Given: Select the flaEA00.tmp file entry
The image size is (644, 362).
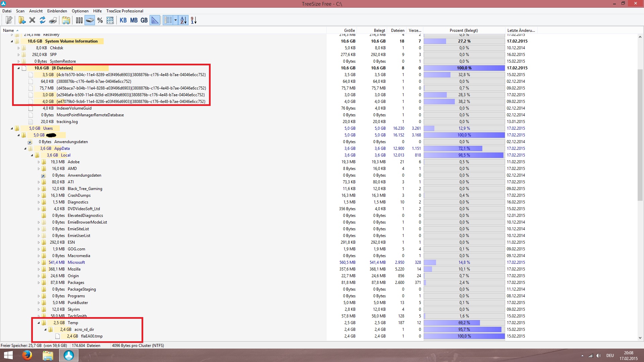Looking at the screenshot, I should 92,336.
